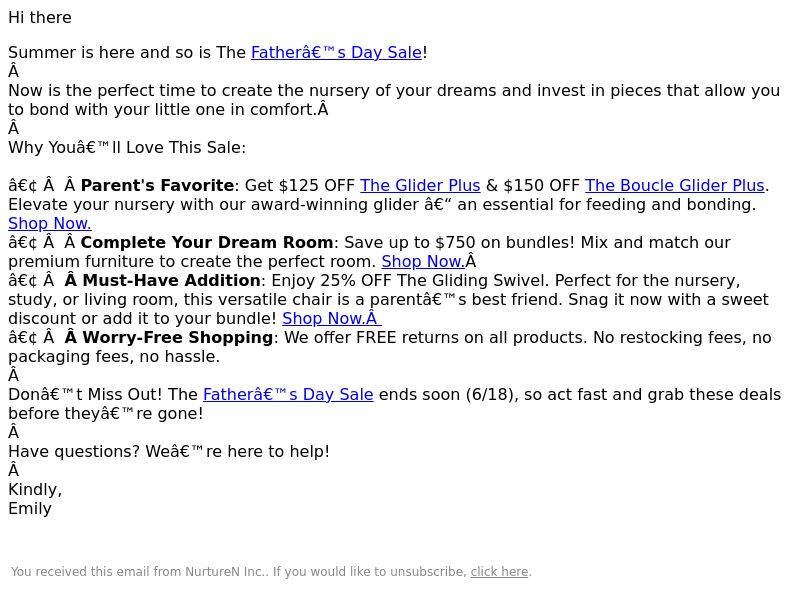Click the 'Emily' signature name

[x=30, y=509]
